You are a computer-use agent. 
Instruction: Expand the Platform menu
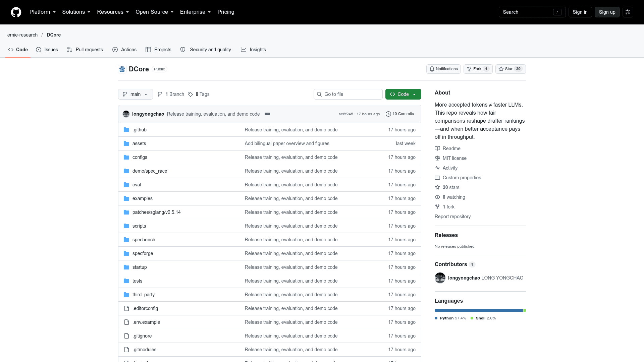click(x=43, y=12)
